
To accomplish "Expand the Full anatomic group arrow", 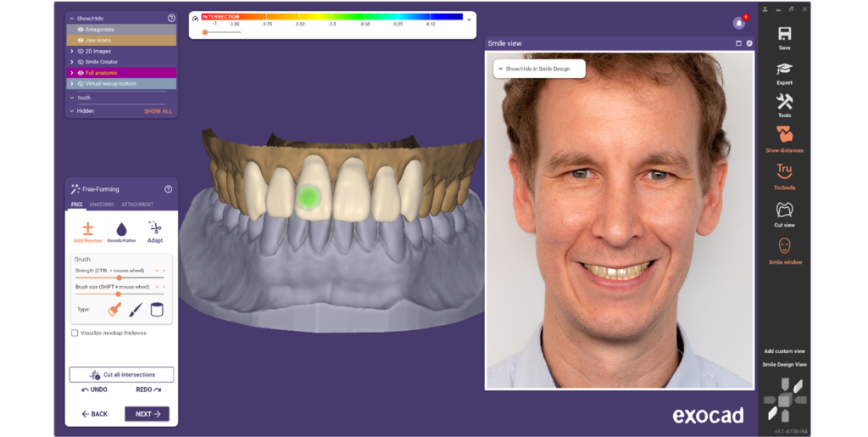I will coord(71,73).
